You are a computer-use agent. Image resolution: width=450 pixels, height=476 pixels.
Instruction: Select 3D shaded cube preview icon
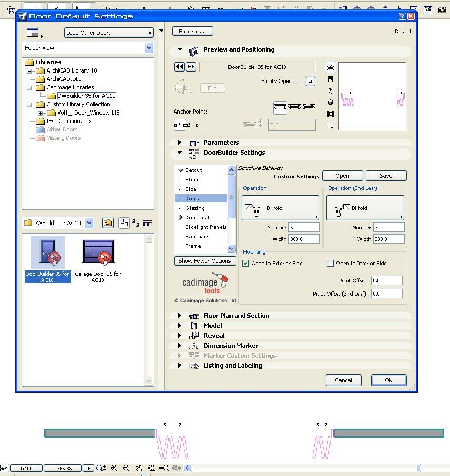click(331, 103)
